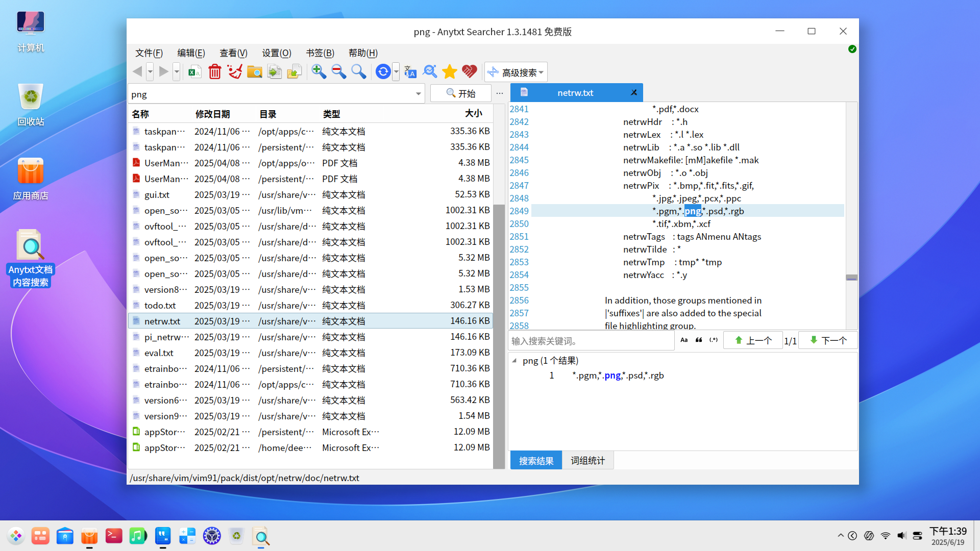Toggle case sensitive Aa option
Image resolution: width=980 pixels, height=551 pixels.
[684, 340]
